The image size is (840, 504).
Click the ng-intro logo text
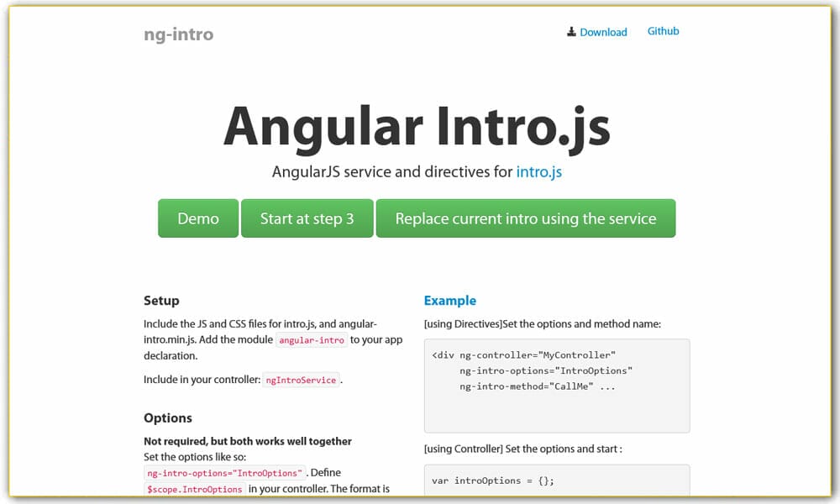(x=178, y=34)
